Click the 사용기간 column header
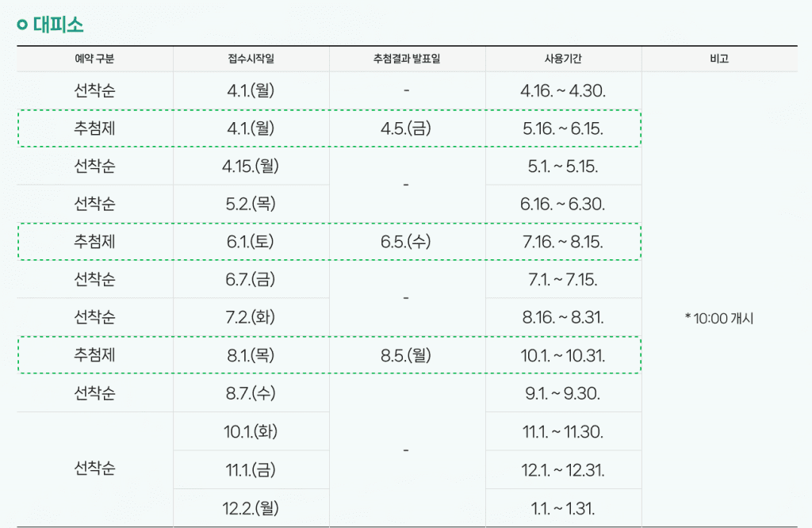The height and width of the screenshot is (528, 812). pos(563,59)
